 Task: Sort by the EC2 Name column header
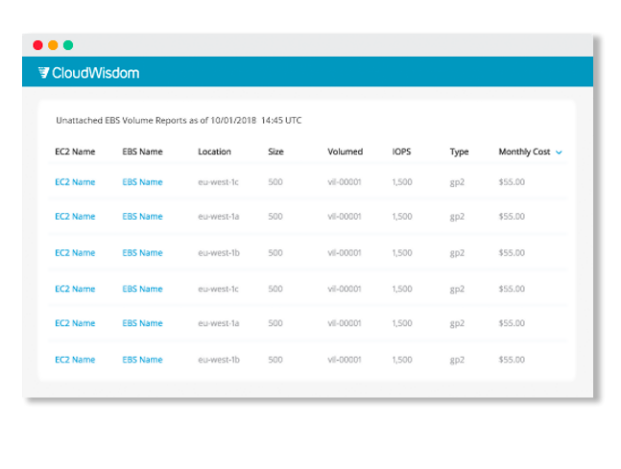point(75,152)
